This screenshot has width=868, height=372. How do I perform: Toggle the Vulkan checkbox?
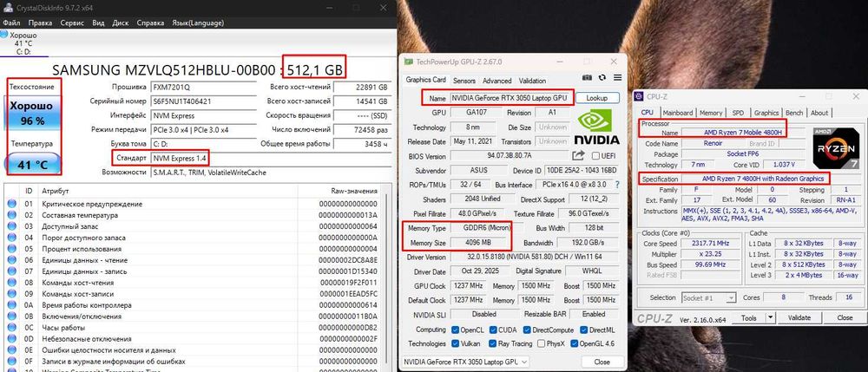point(455,343)
